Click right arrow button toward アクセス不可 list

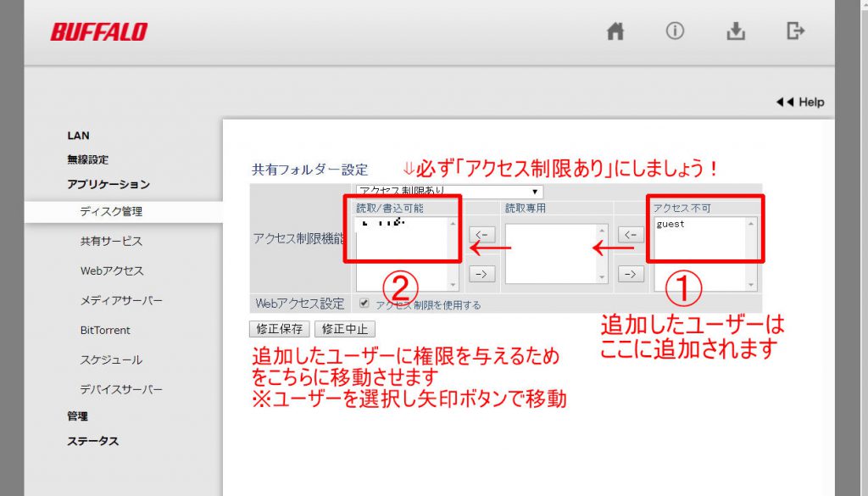click(630, 273)
